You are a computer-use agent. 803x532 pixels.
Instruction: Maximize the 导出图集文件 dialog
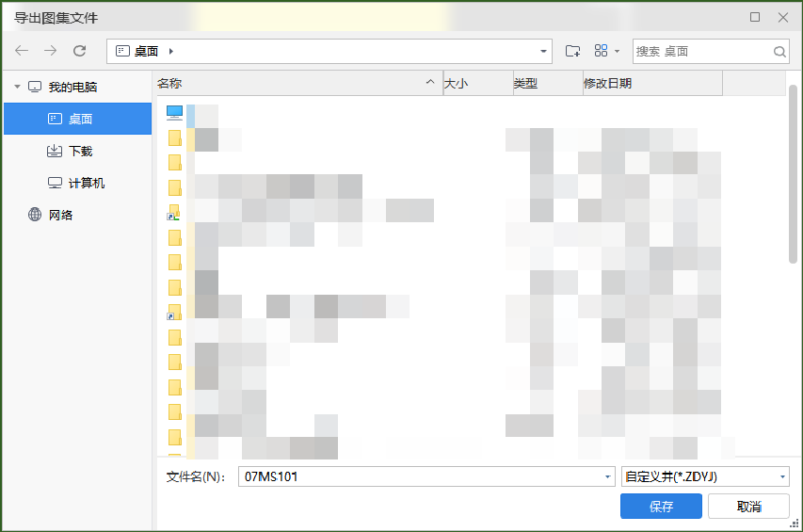click(x=755, y=17)
